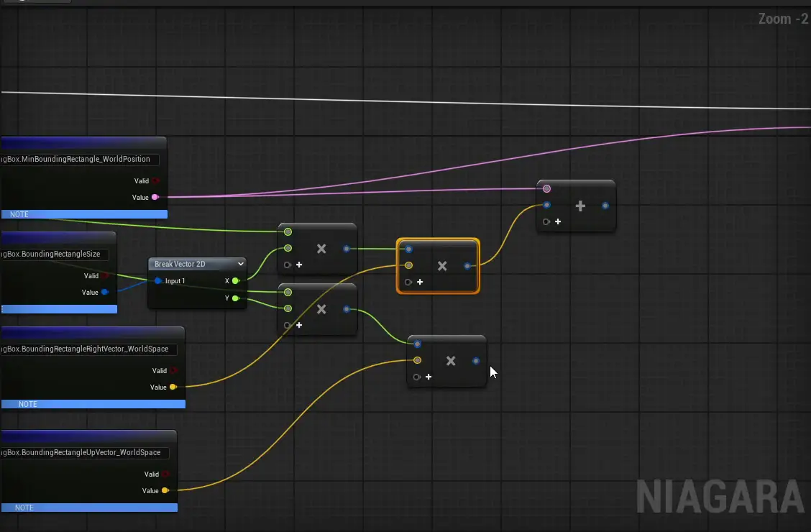Click yellow input pin of the selected multiply node
The height and width of the screenshot is (532, 811).
pyautogui.click(x=408, y=265)
